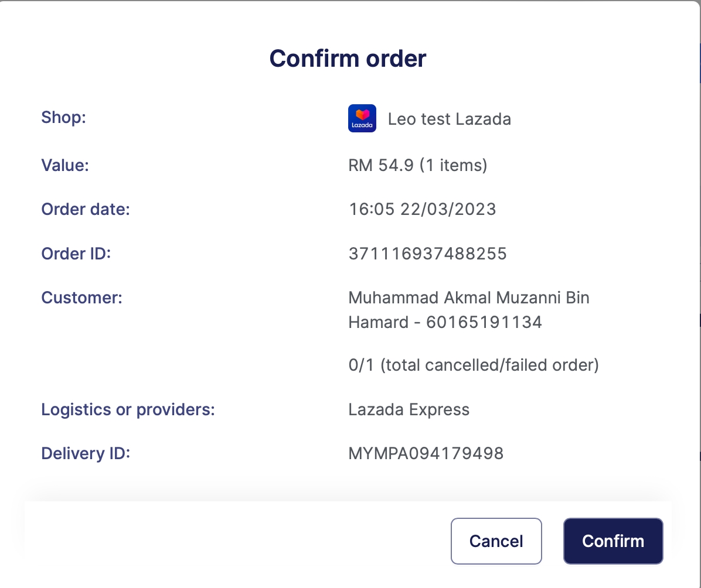Screen dimensions: 701x588
Task: Click customer name Muhammad Akmal Muzanni Bin
Action: pyautogui.click(x=468, y=298)
